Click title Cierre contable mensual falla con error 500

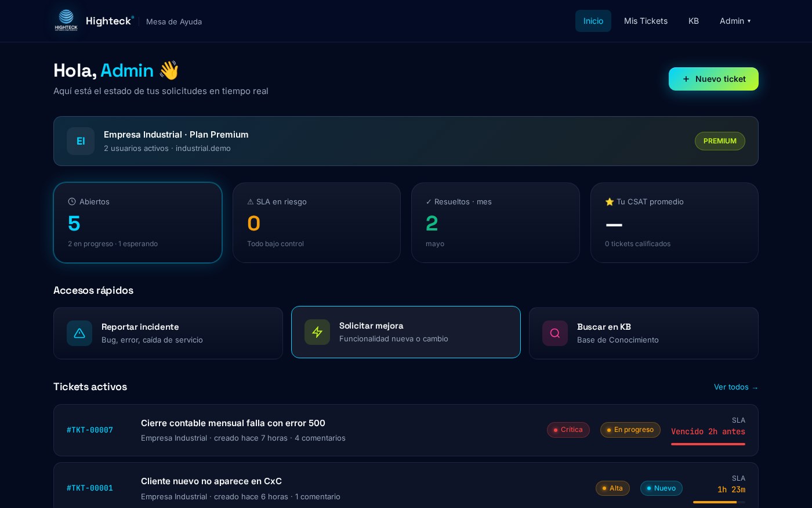click(x=233, y=423)
